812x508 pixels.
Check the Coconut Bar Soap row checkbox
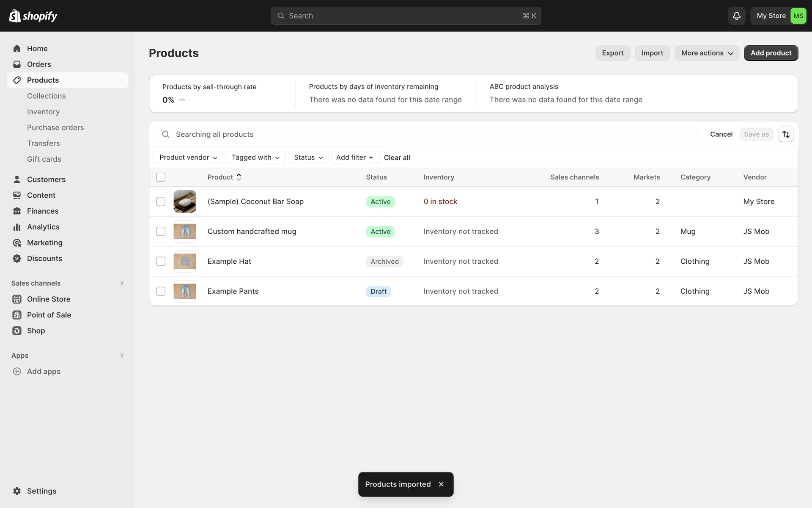(x=161, y=202)
